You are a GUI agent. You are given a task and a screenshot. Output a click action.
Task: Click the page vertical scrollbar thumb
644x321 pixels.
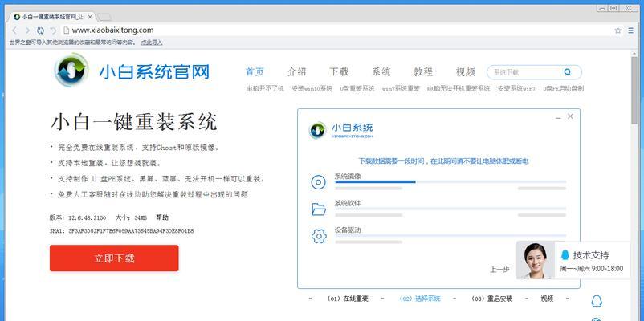(x=634, y=91)
